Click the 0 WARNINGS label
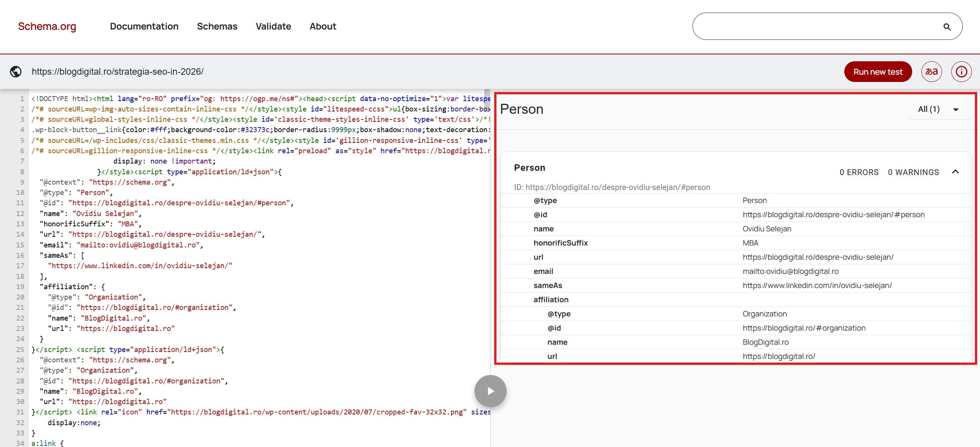The height and width of the screenshot is (447, 980). click(913, 172)
